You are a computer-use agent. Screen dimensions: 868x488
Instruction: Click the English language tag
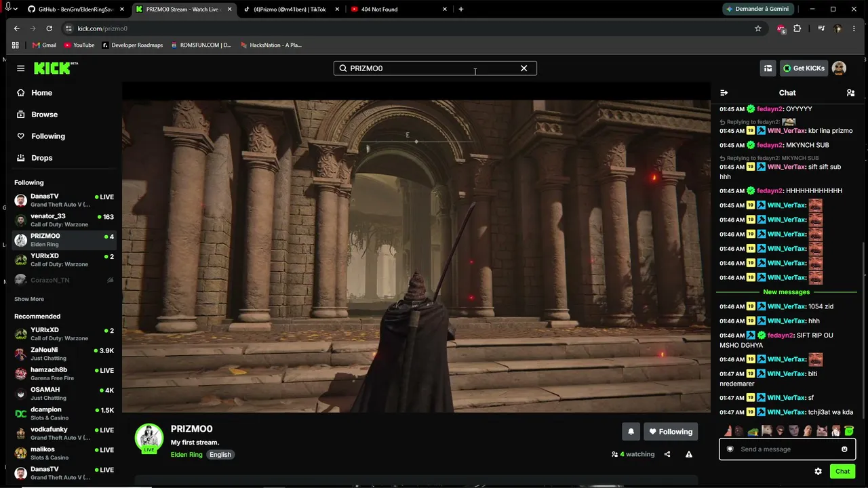(220, 455)
